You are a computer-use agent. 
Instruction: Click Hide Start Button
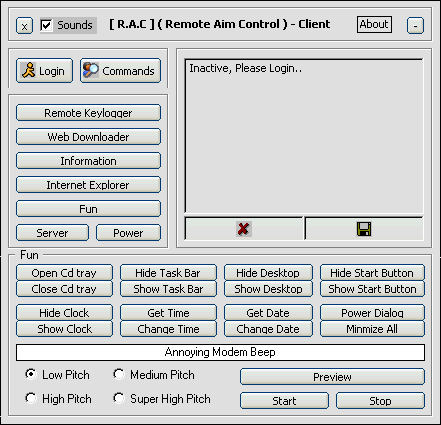click(x=372, y=273)
